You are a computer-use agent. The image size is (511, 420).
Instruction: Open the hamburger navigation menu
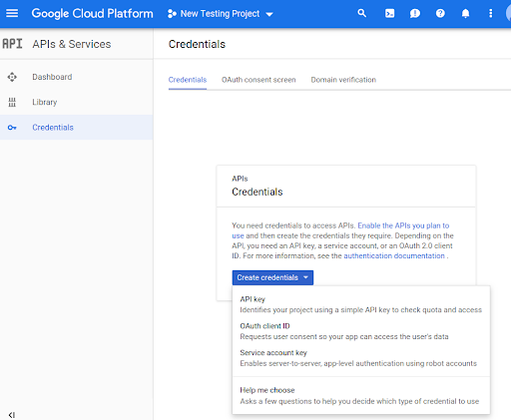[12, 13]
